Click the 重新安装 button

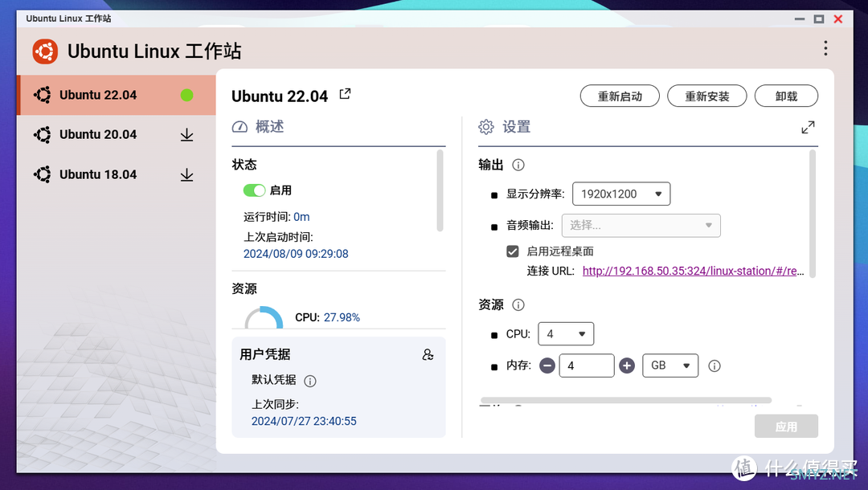click(707, 96)
